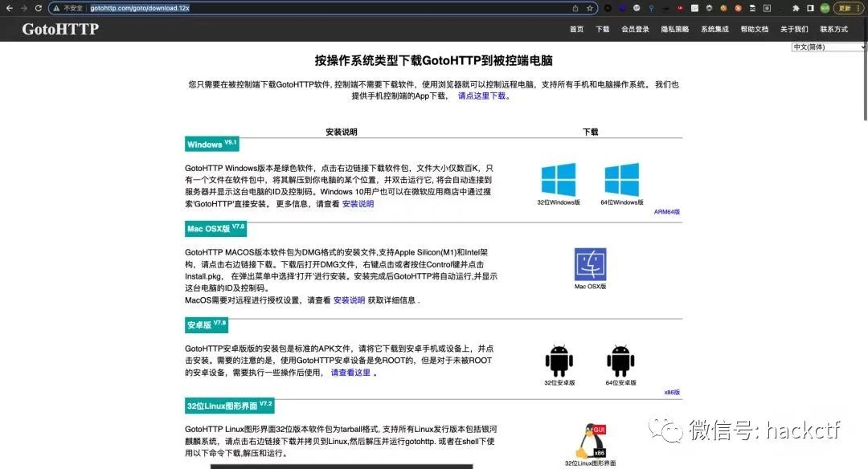868x469 pixels.
Task: Download the 32位Windows版 package icon
Action: point(559,180)
